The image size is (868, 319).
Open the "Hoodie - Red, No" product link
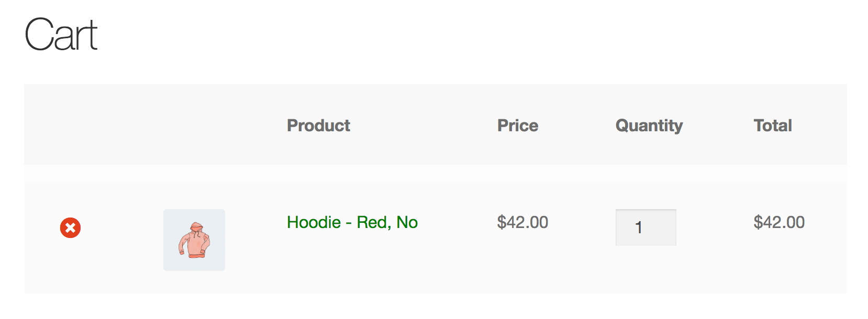tap(352, 222)
